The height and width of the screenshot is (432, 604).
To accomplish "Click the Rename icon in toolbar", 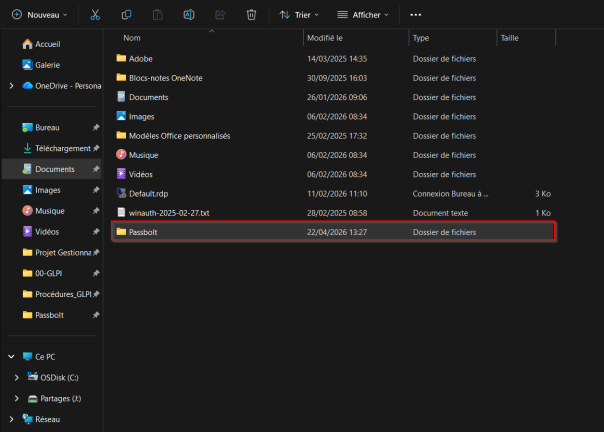I will 189,15.
